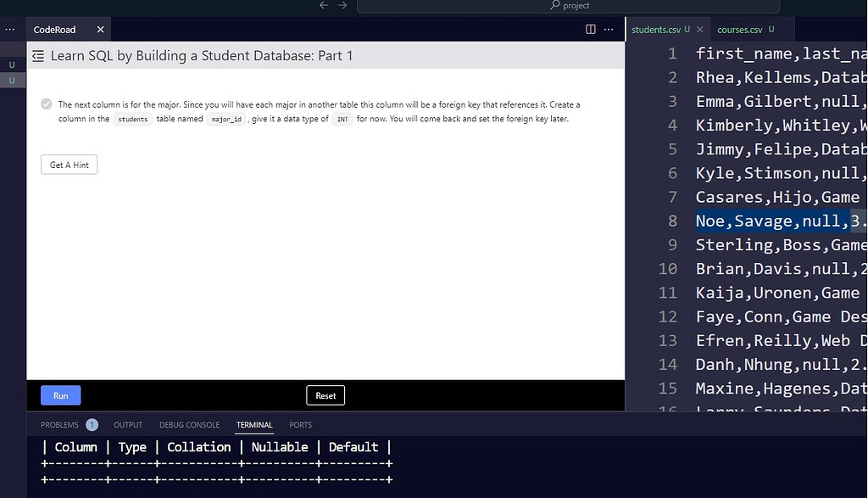Click the Run button in CodeRoad

click(x=60, y=394)
